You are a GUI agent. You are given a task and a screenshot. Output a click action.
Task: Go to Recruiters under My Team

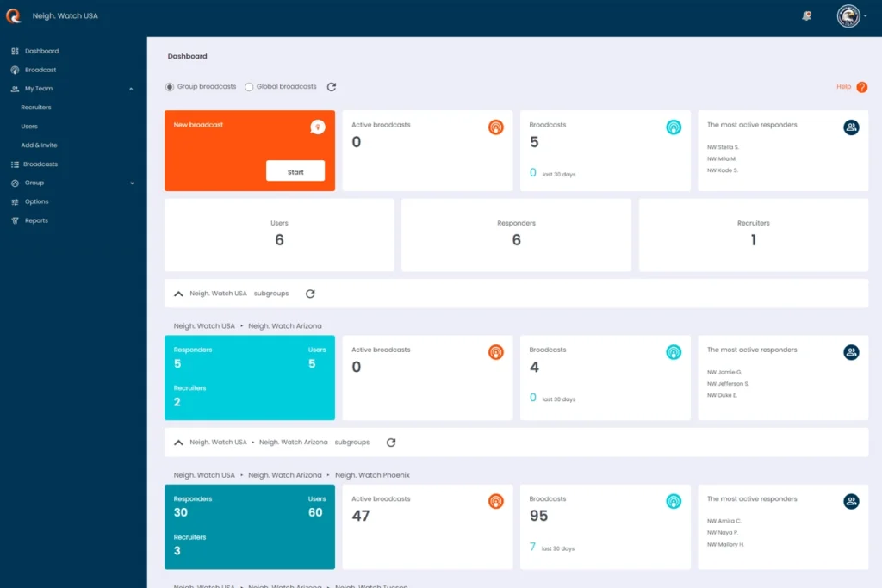click(38, 107)
